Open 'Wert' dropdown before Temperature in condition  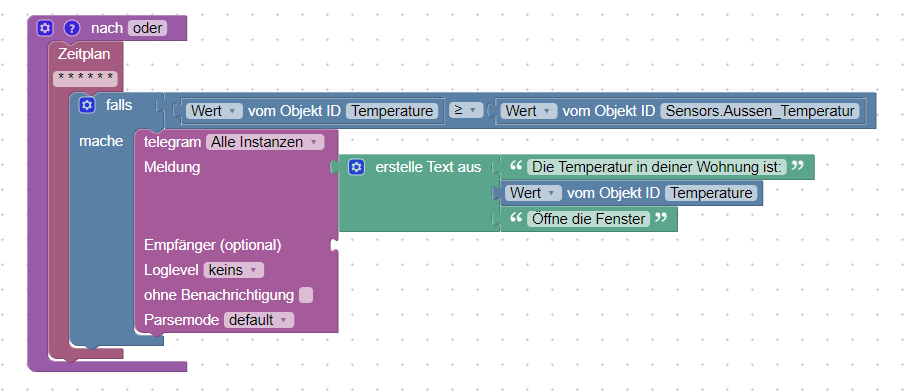click(x=213, y=111)
